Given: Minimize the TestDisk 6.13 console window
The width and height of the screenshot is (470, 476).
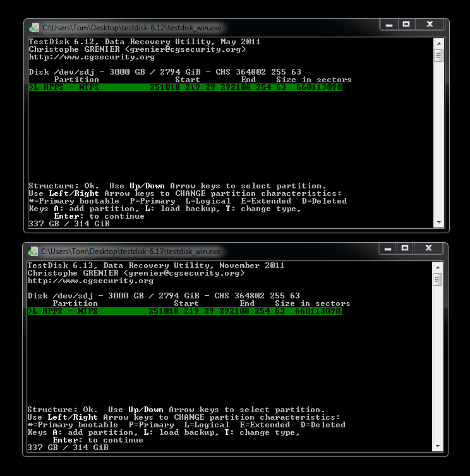Looking at the screenshot, I should pos(389,248).
